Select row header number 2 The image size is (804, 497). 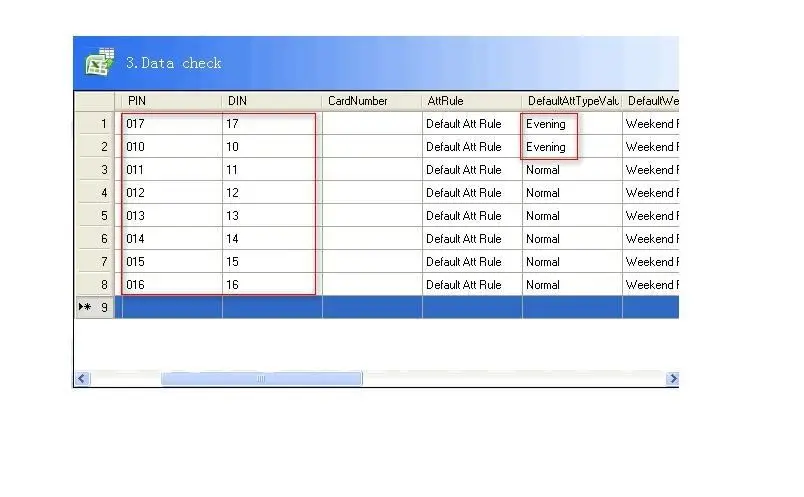[95, 147]
